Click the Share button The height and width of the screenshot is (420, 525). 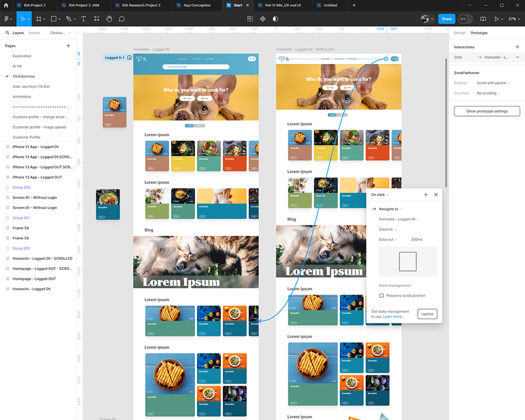click(x=447, y=19)
